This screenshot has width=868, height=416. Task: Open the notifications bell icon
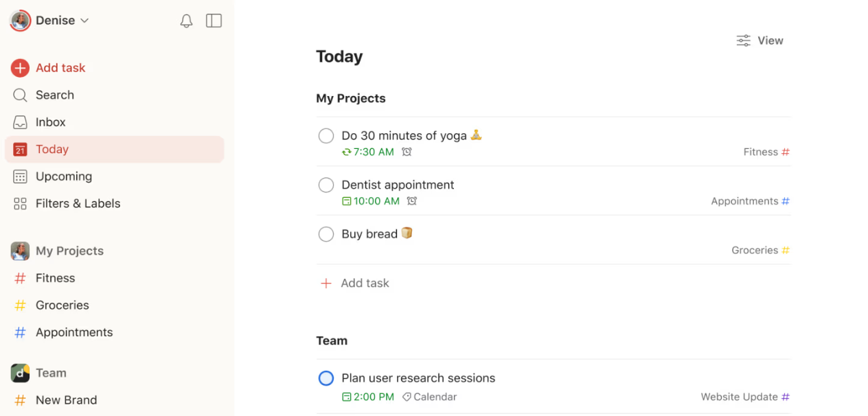pyautogui.click(x=186, y=21)
